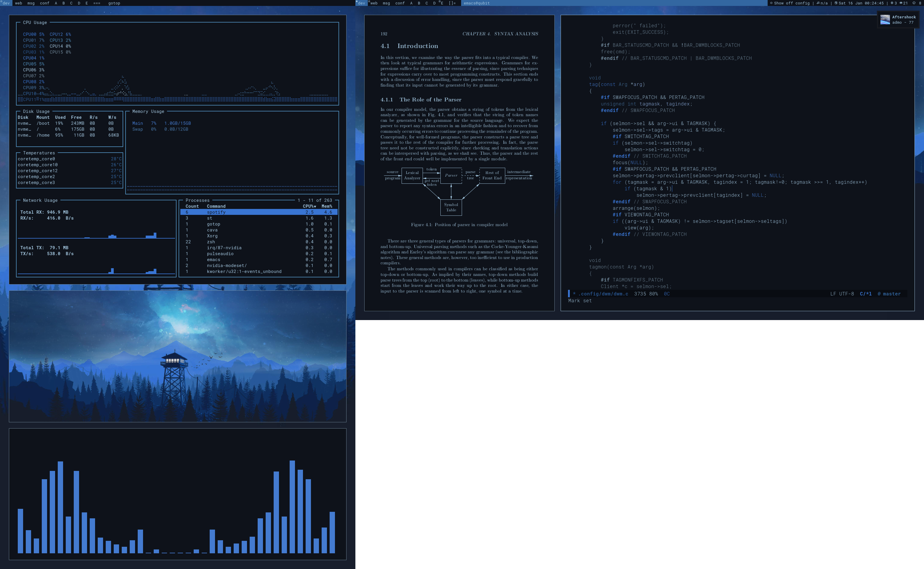924x569 pixels.
Task: Click the .config/dwm/dwm.c buffer name
Action: (603, 294)
